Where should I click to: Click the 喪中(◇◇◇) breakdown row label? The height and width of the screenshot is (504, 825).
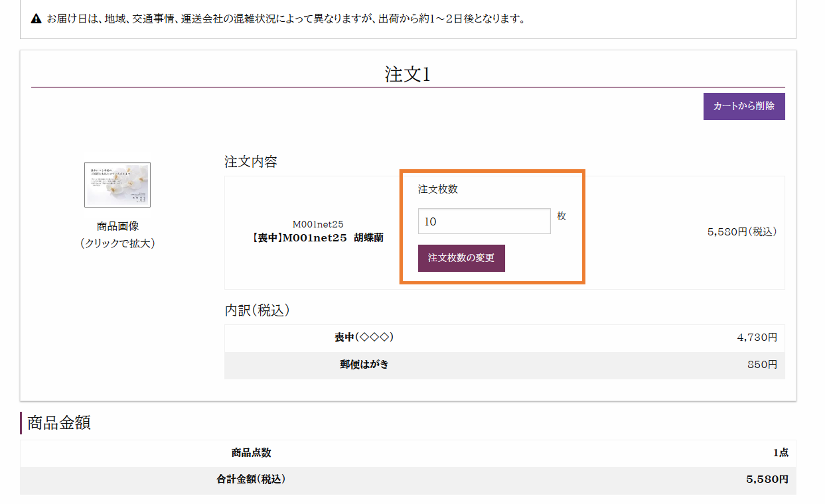tap(364, 337)
